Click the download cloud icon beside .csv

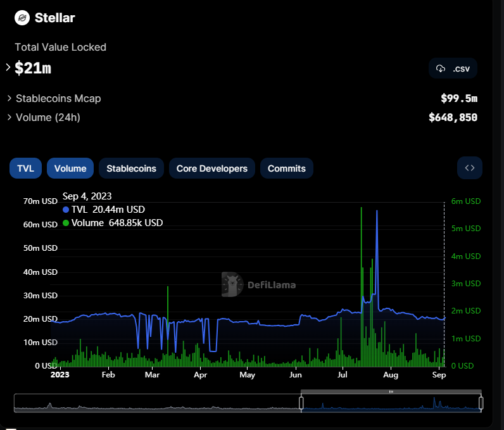441,68
